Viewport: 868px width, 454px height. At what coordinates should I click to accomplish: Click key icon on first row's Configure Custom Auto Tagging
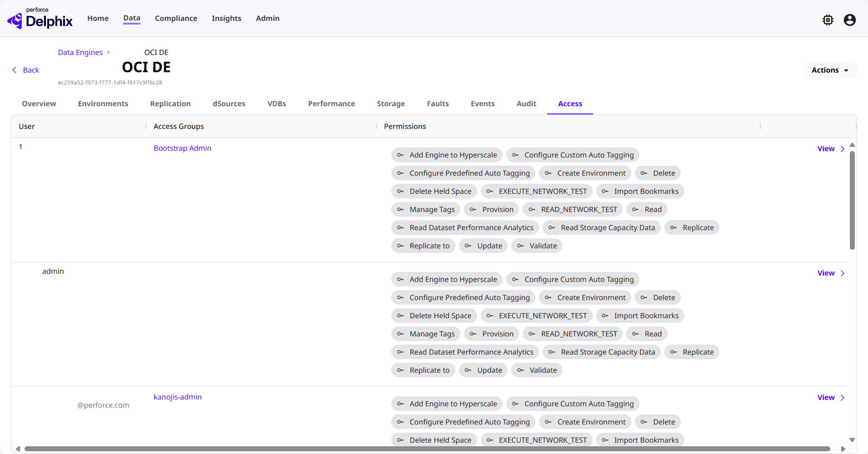(515, 155)
